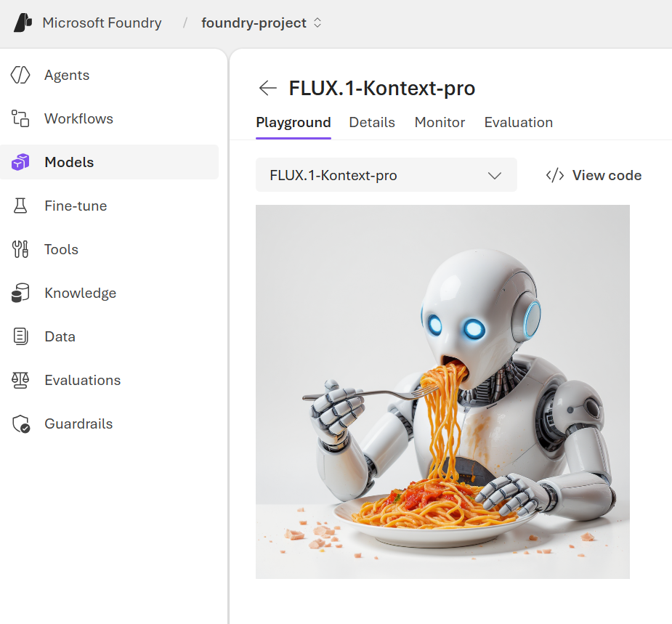Switch to the Evaluation tab
This screenshot has width=672, height=624.
click(x=518, y=122)
